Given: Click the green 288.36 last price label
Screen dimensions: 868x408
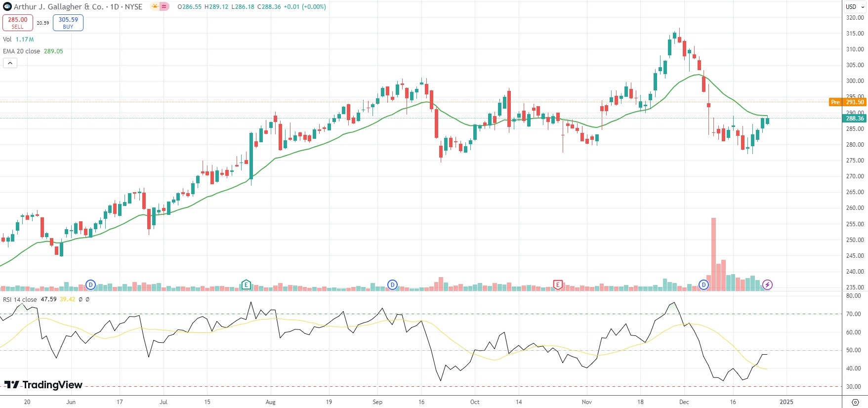Looking at the screenshot, I should pyautogui.click(x=855, y=119).
